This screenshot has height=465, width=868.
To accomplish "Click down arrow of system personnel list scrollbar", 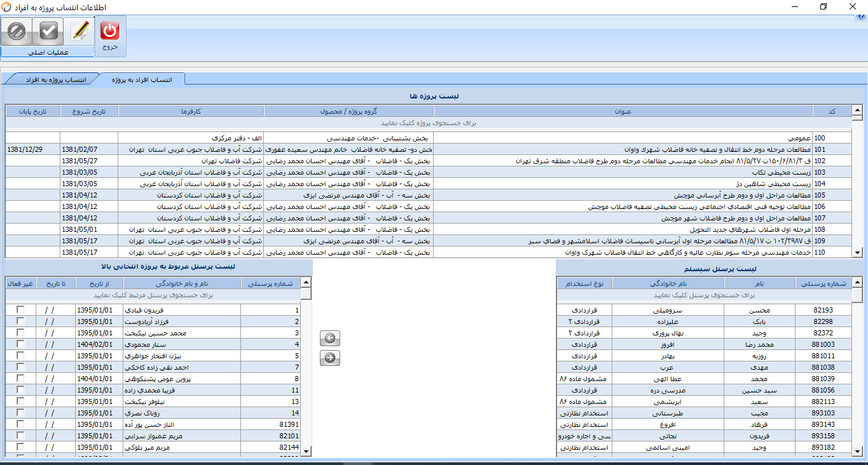I will click(857, 451).
